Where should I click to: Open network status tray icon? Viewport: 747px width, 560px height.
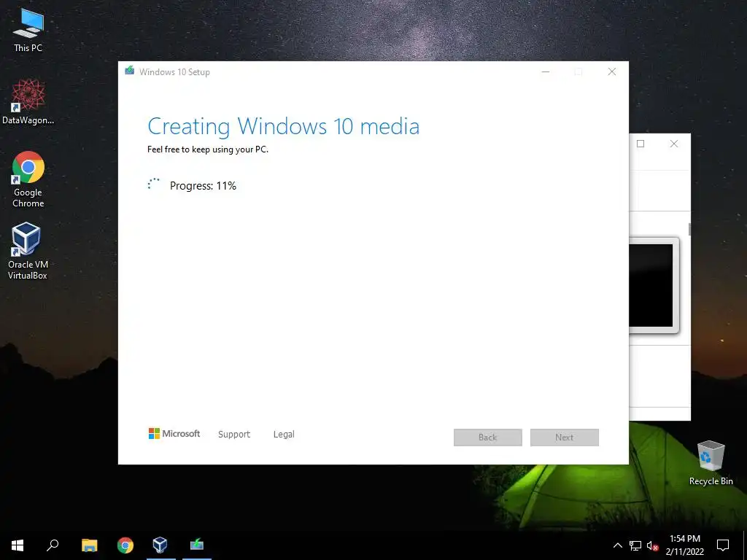point(635,545)
